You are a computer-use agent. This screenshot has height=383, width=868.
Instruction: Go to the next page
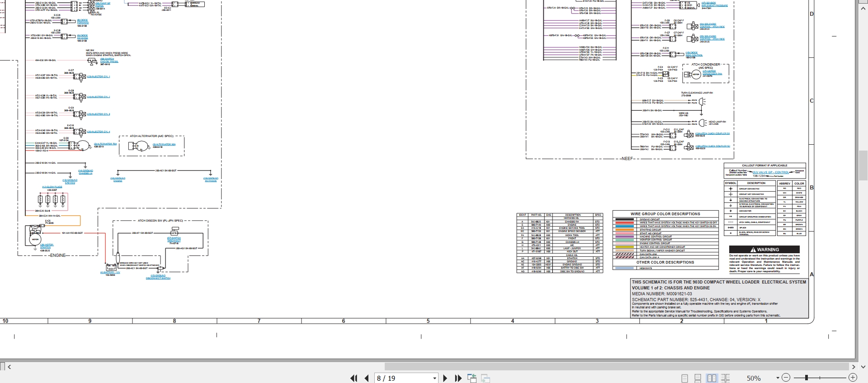pyautogui.click(x=445, y=378)
